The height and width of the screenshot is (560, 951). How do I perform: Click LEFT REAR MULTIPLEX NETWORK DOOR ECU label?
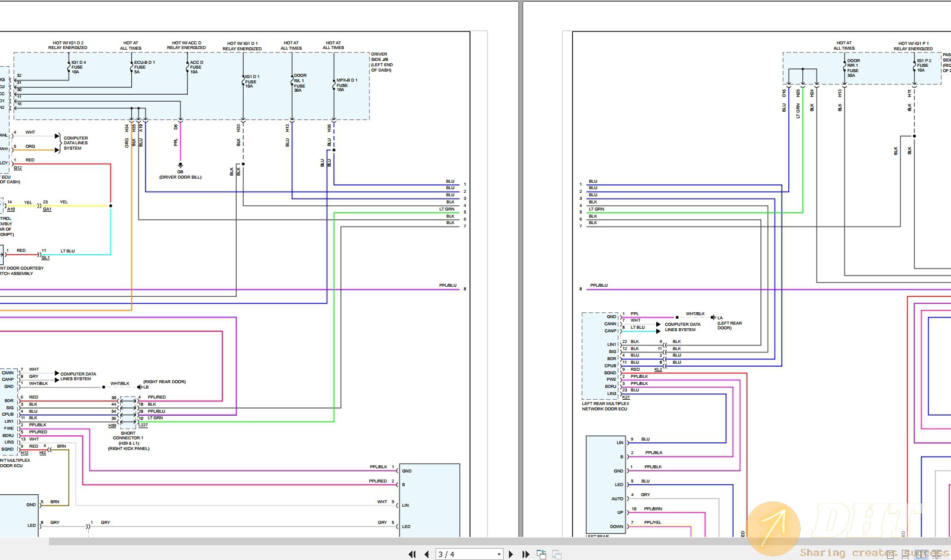[x=605, y=406]
